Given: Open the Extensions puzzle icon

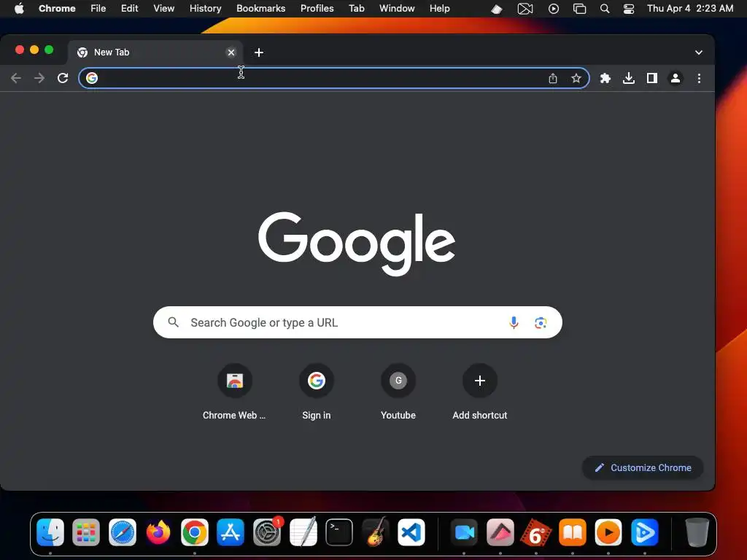Looking at the screenshot, I should [605, 78].
